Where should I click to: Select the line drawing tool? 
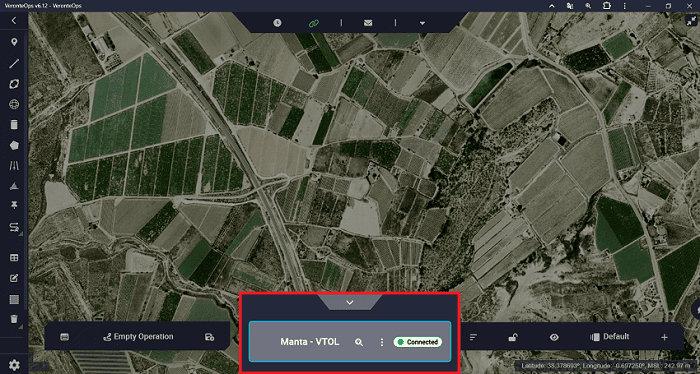(x=14, y=63)
